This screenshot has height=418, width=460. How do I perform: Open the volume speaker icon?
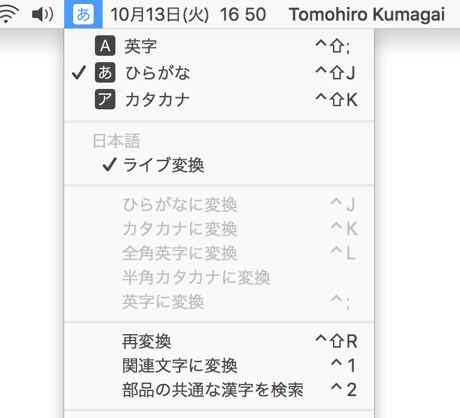tap(42, 14)
